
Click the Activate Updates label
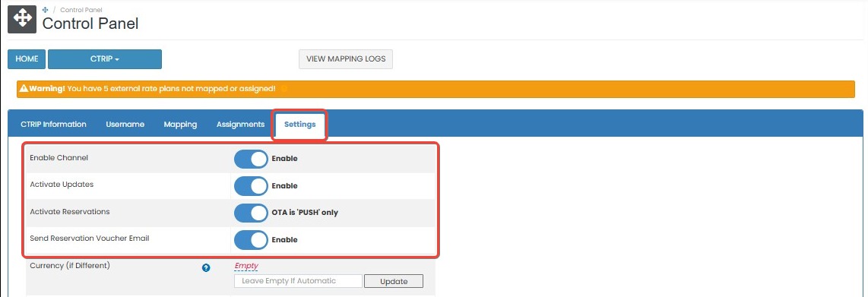pos(62,185)
